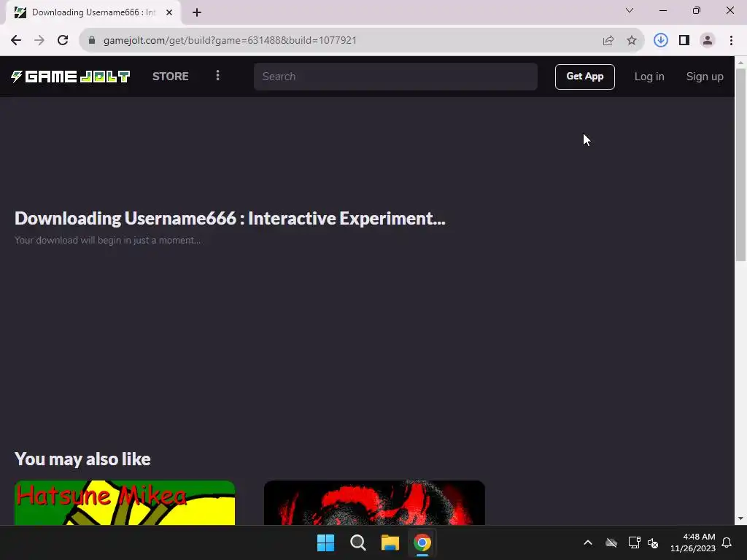Click the OneDrive cloud tray icon

pos(611,542)
